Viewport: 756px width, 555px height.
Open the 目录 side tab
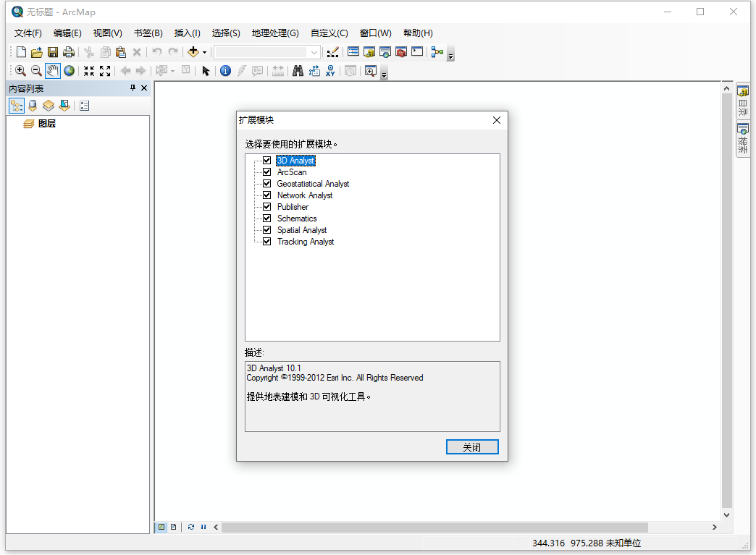coord(742,101)
